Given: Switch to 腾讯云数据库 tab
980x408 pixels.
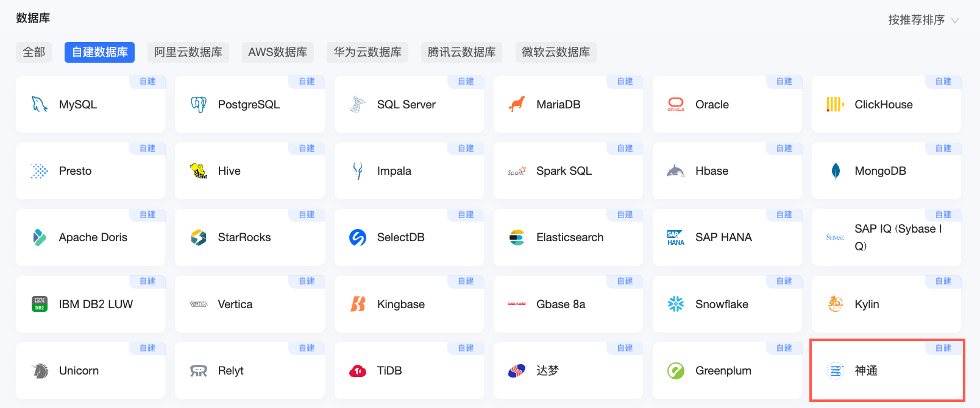Looking at the screenshot, I should [x=462, y=52].
